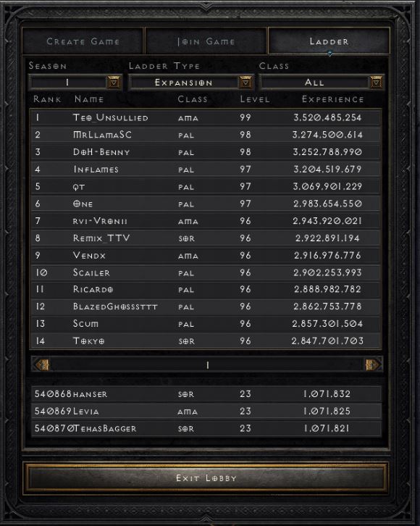Open the Season dropdown arrow
420x526 pixels.
tap(114, 82)
